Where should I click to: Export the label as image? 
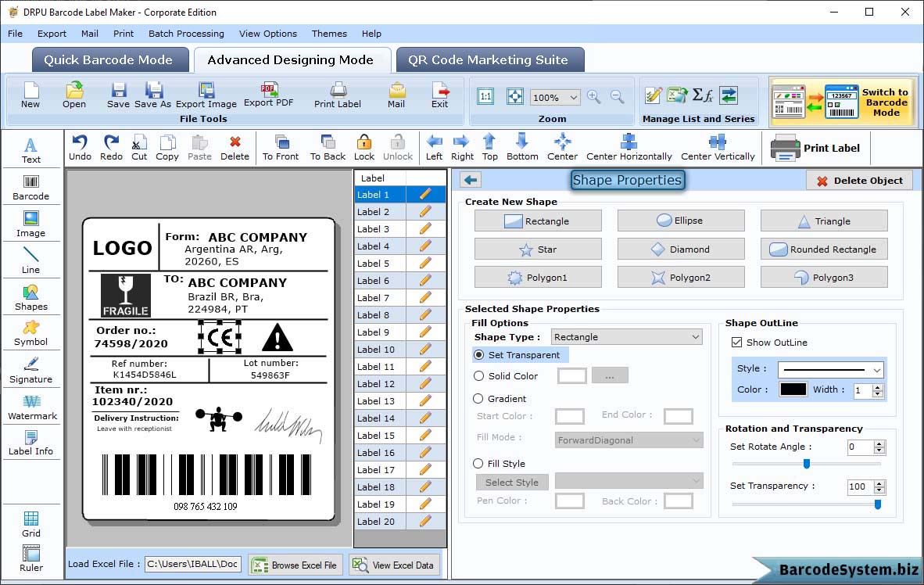(206, 95)
